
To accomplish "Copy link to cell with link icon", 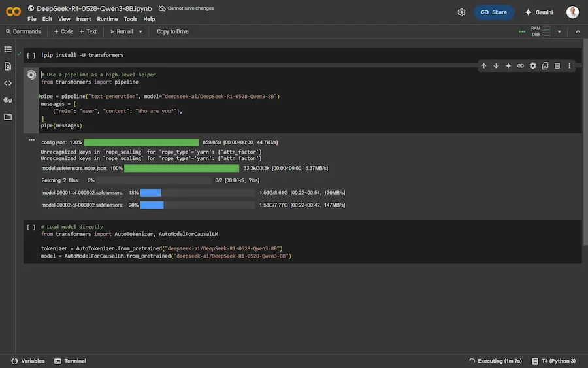I will click(x=521, y=66).
